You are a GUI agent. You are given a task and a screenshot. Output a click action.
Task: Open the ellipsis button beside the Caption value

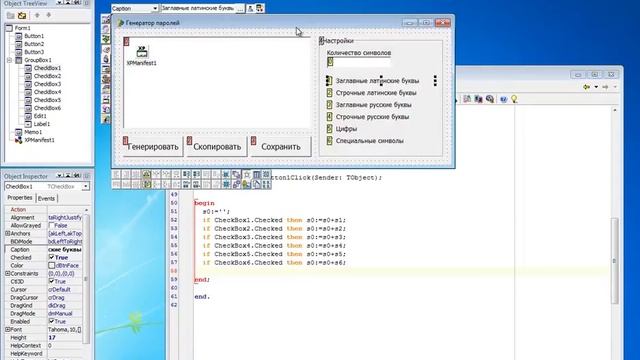(x=240, y=8)
